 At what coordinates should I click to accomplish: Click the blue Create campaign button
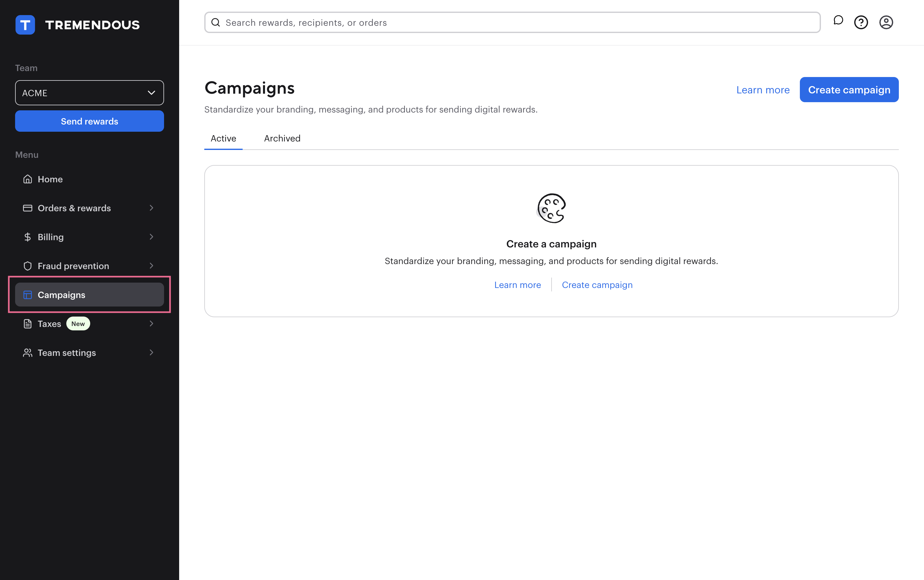point(849,90)
